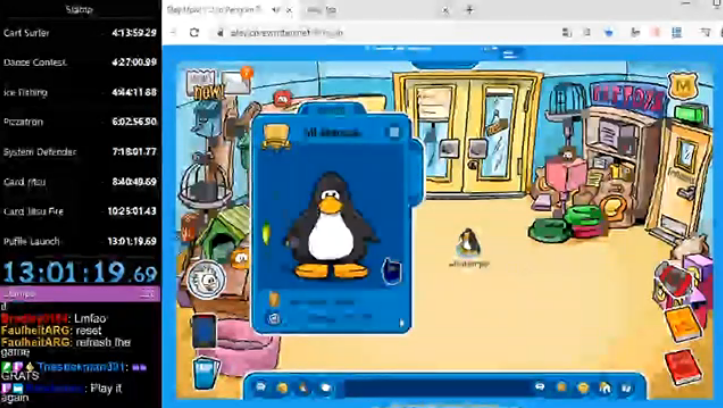Viewport: 723px width, 408px height.
Task: Click the grid-style browser toolbar icon
Action: 676,32
